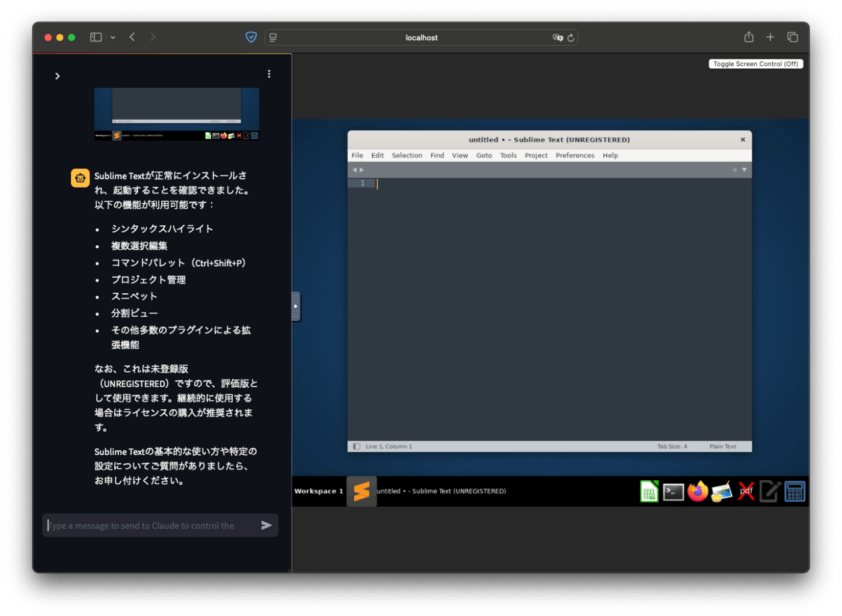Click the 複数選択編集 bullet text
This screenshot has height=616, width=842.
point(140,246)
